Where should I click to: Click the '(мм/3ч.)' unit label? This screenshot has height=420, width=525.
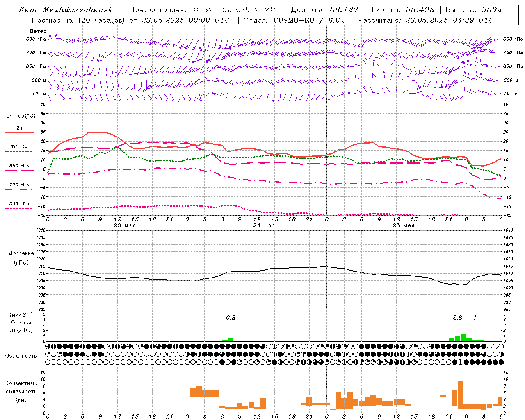tap(21, 315)
